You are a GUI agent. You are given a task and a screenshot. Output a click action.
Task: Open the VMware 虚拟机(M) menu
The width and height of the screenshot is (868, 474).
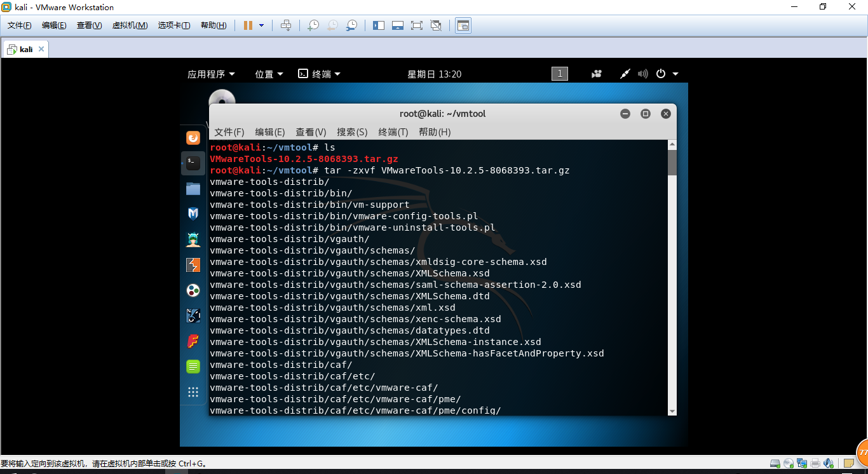tap(130, 25)
